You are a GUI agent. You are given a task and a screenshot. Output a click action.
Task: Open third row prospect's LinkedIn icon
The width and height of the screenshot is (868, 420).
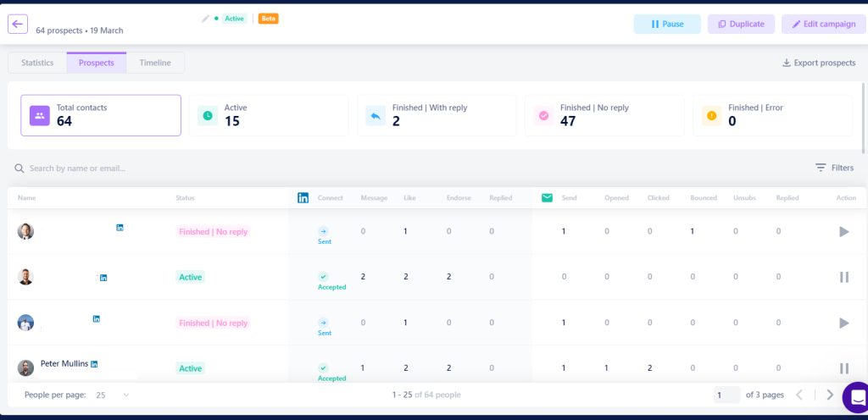(x=97, y=319)
